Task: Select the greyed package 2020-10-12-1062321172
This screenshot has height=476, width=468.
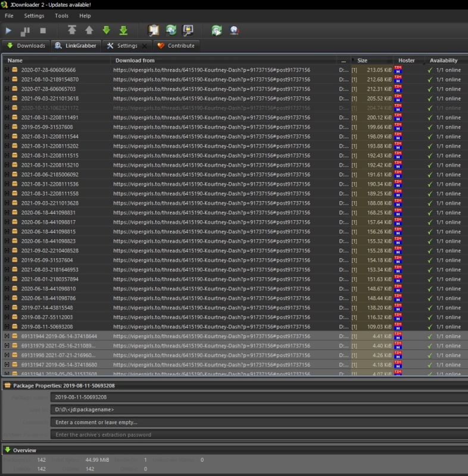Action: coord(50,108)
